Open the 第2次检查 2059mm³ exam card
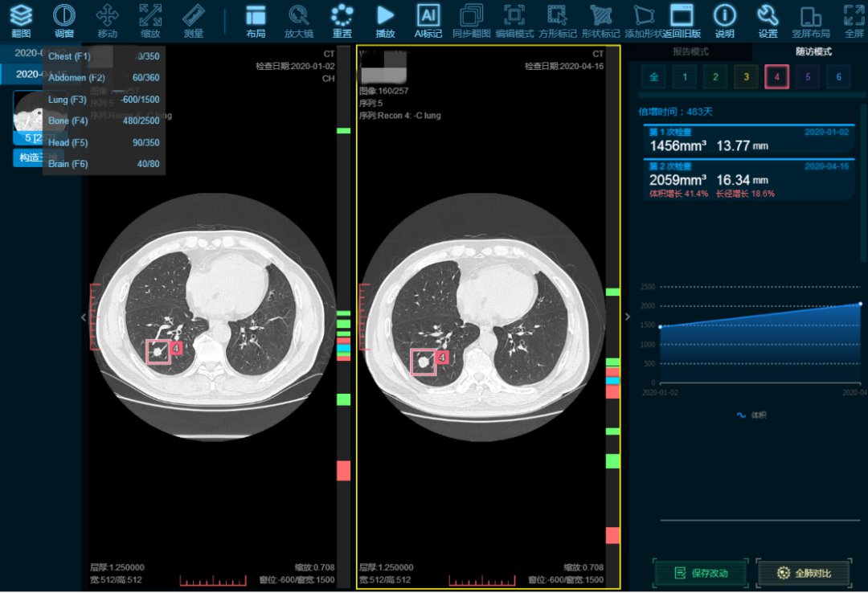Viewport: 868px width, 593px height. (x=749, y=180)
